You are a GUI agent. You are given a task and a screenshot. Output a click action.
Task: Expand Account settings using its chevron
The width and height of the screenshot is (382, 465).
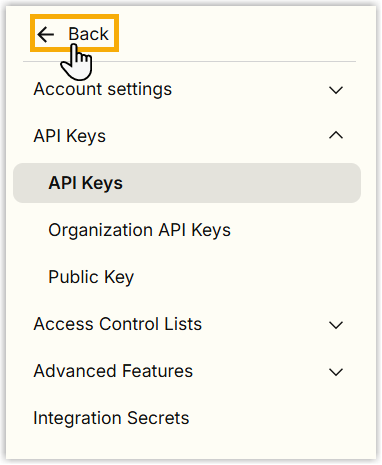click(x=336, y=90)
